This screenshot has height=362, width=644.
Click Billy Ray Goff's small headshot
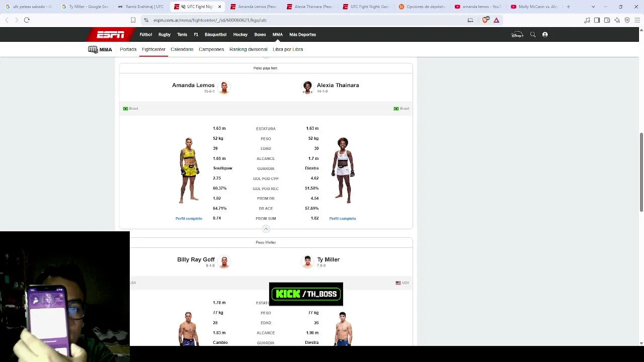click(224, 261)
